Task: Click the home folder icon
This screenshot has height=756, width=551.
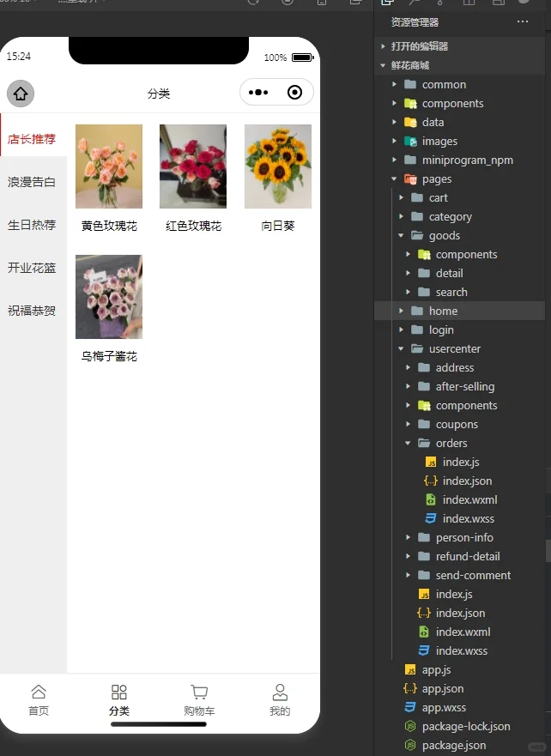Action: pos(417,311)
